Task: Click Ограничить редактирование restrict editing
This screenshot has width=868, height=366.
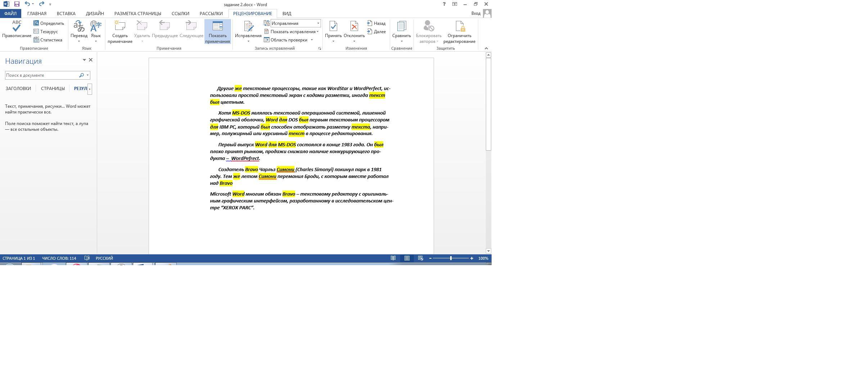Action: (x=459, y=32)
